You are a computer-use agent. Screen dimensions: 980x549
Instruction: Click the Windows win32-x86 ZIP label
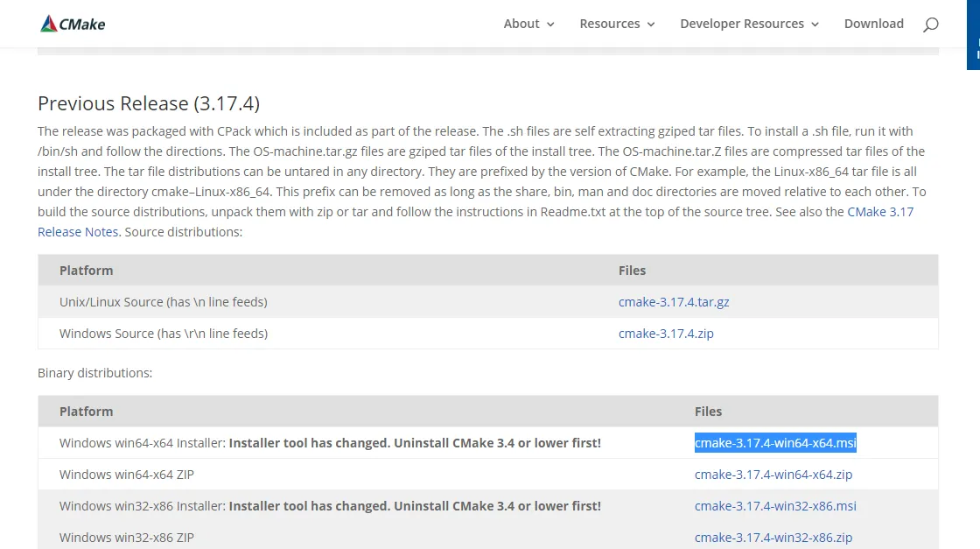pyautogui.click(x=126, y=538)
